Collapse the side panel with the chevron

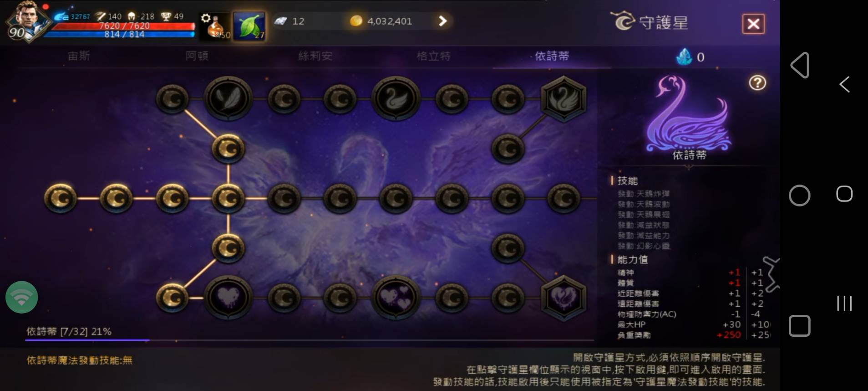(x=772, y=275)
